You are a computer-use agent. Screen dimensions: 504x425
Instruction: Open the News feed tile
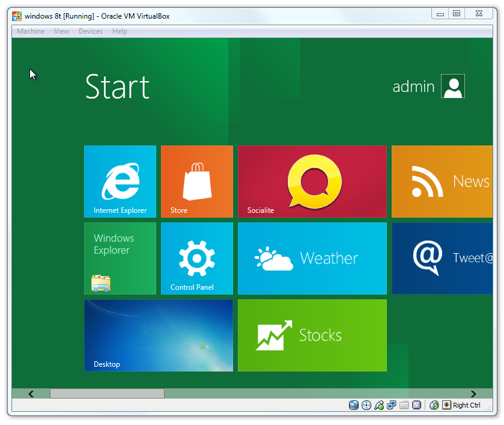pos(442,182)
